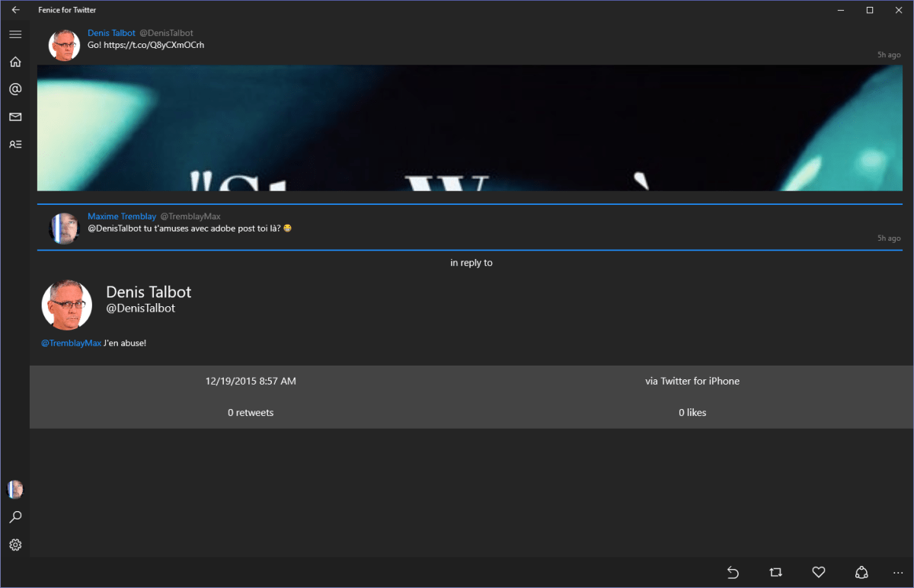Viewport: 914px width, 588px height.
Task: Open Settings gear in sidebar
Action: pos(15,545)
